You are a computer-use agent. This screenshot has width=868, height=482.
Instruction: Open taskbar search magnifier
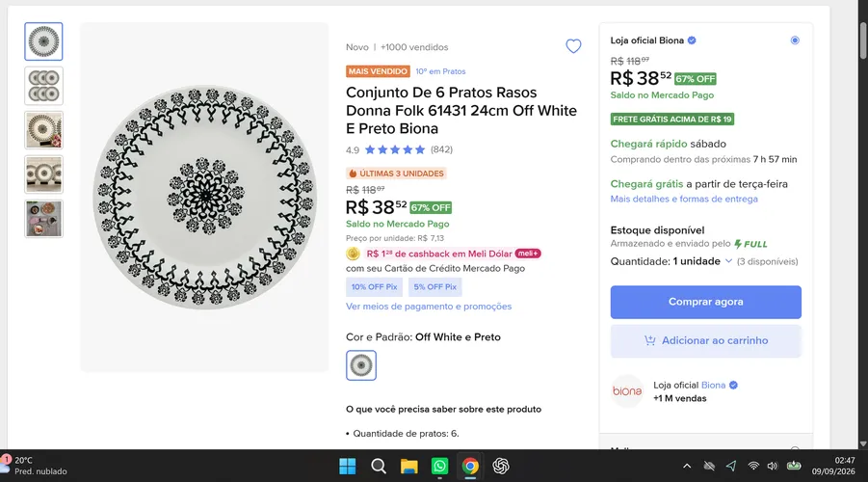(x=379, y=466)
